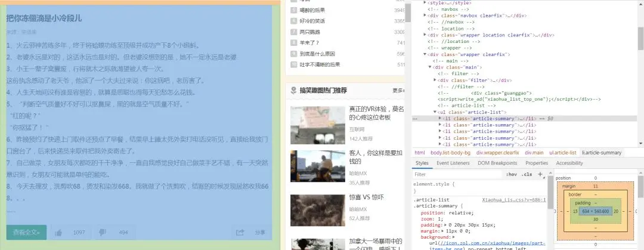Open the Event Listeners tab

[453, 163]
